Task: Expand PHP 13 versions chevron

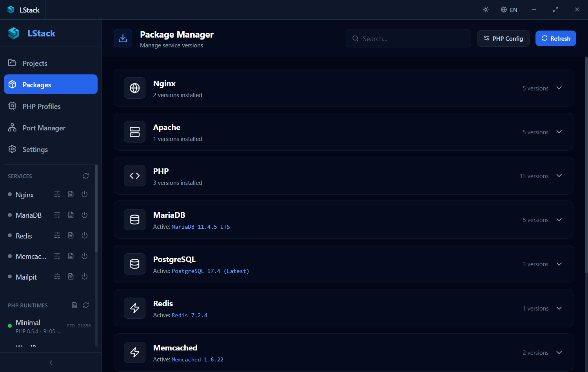Action: pos(559,176)
